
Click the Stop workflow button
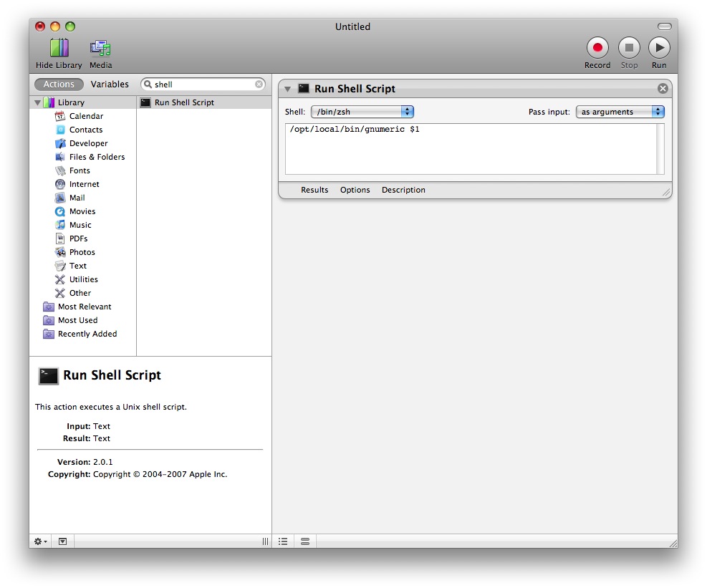[x=629, y=48]
